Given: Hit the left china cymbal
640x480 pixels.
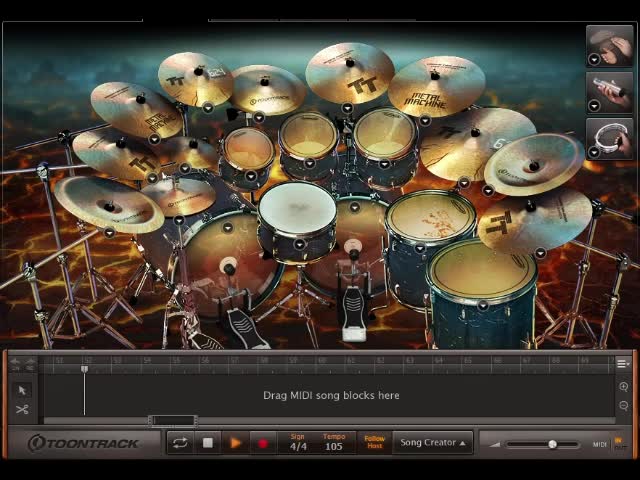Looking at the screenshot, I should click(x=109, y=205).
